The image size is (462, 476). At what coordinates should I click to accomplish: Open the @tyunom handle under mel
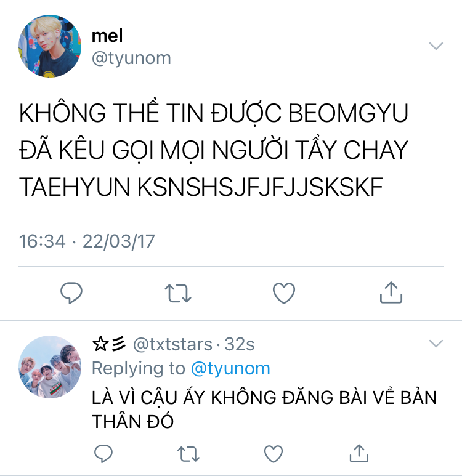coord(131,58)
